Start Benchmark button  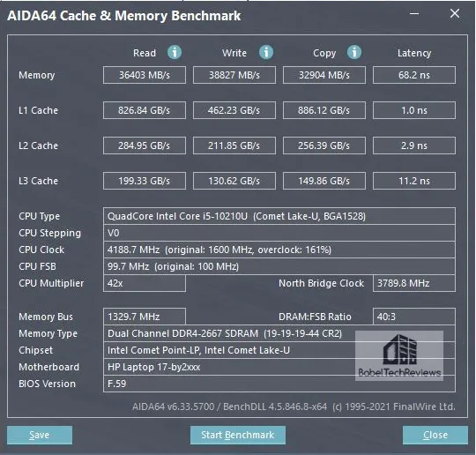(x=238, y=435)
